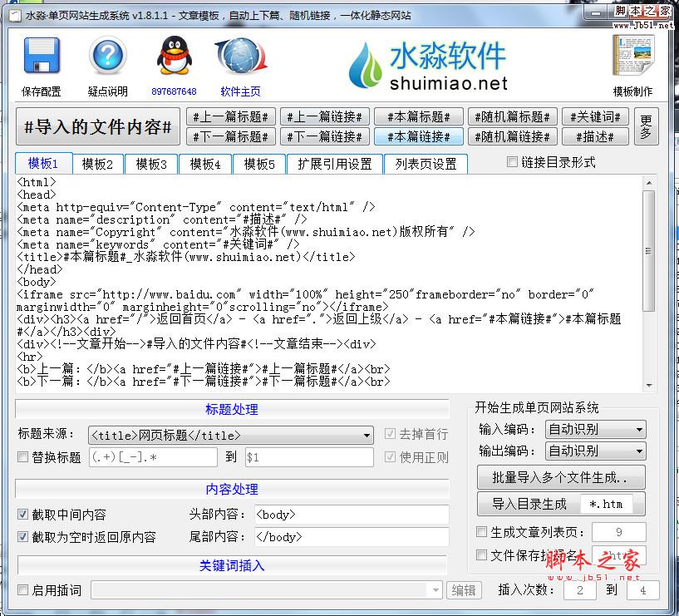The height and width of the screenshot is (616, 679).
Task: Click the 头部内容 <body> input field
Action: tap(352, 515)
